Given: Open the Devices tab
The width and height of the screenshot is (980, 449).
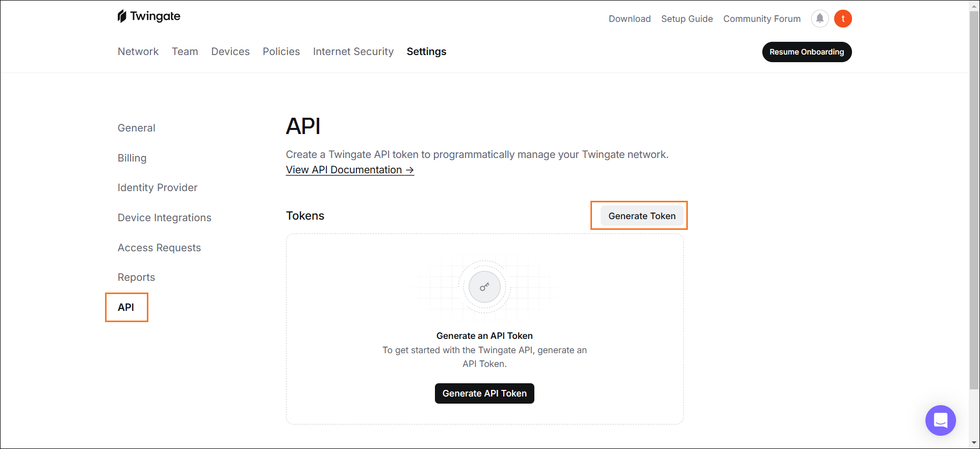Looking at the screenshot, I should (x=230, y=51).
